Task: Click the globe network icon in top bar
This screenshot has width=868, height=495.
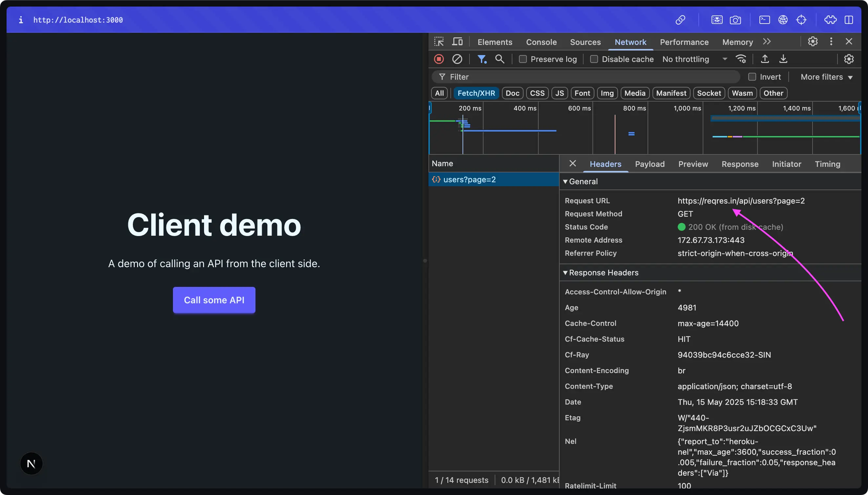Action: pyautogui.click(x=783, y=20)
